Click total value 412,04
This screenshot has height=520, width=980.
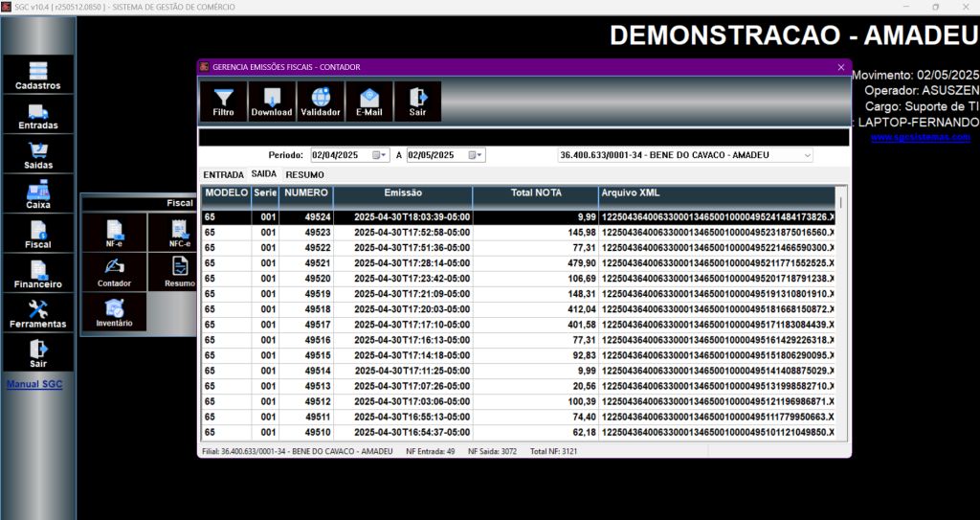[536, 309]
